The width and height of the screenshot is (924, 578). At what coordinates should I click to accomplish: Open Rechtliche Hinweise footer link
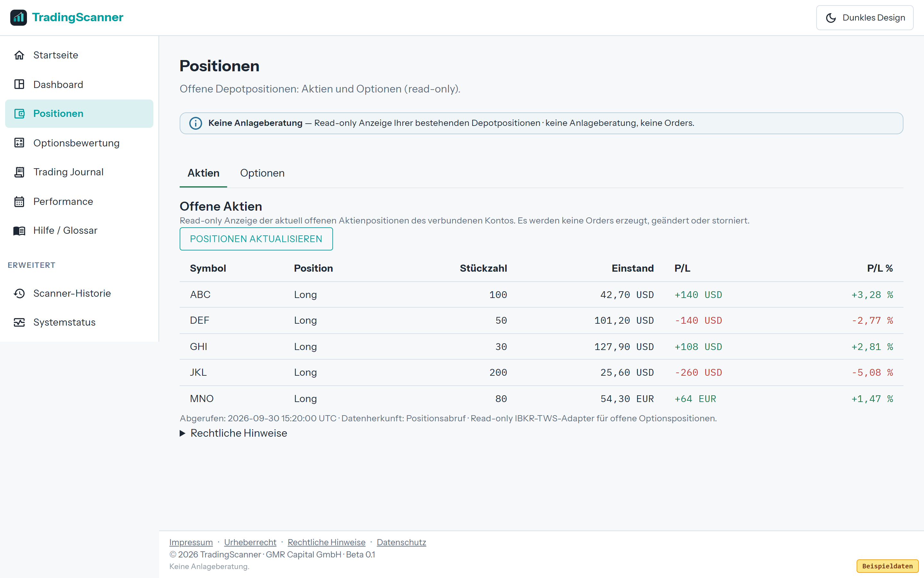coord(327,542)
